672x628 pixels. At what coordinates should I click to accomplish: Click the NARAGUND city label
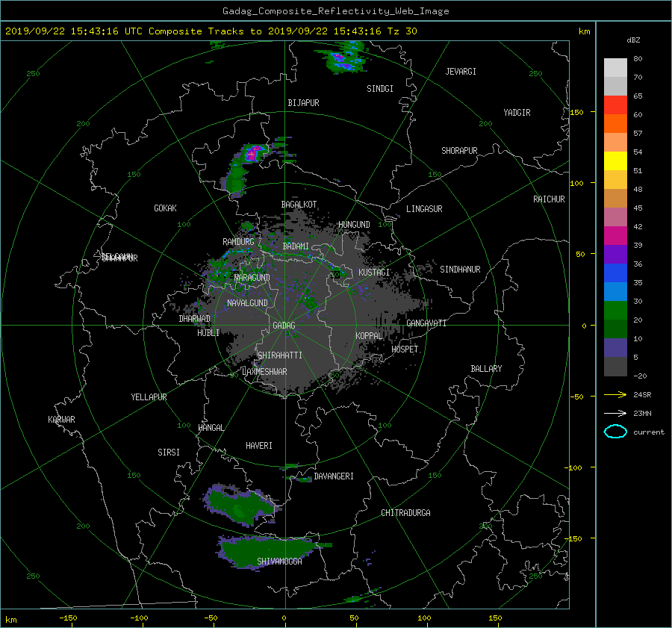[x=252, y=277]
